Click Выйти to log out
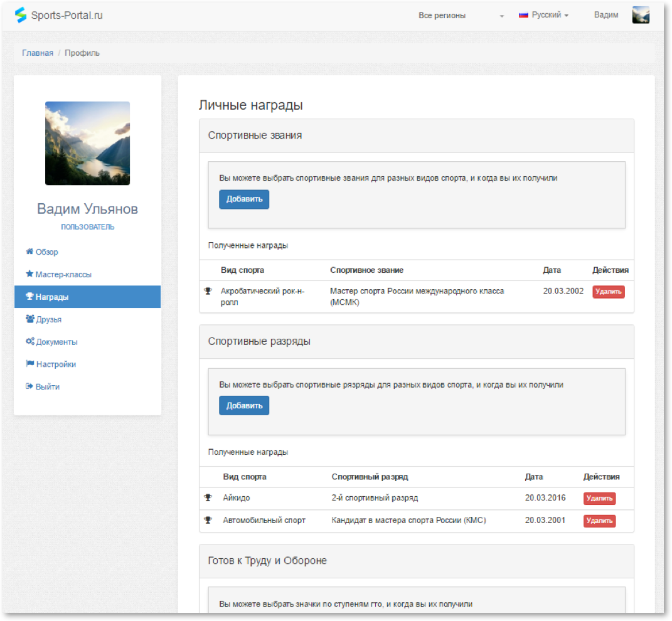The height and width of the screenshot is (621, 672). (87, 386)
